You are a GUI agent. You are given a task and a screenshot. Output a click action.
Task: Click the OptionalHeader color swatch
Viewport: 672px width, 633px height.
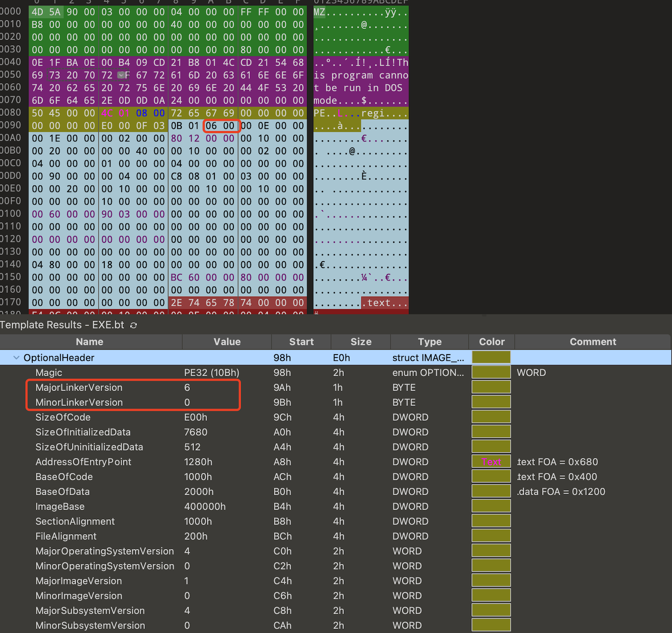(x=491, y=358)
